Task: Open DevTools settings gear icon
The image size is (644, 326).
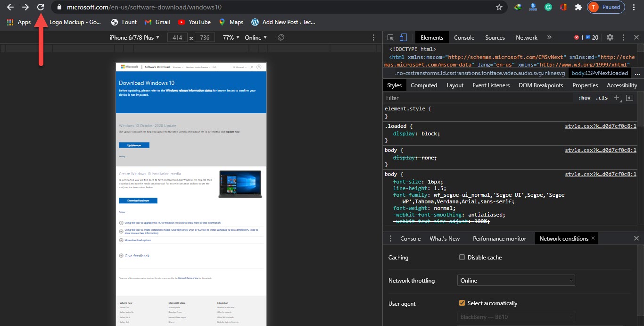Action: tap(610, 38)
